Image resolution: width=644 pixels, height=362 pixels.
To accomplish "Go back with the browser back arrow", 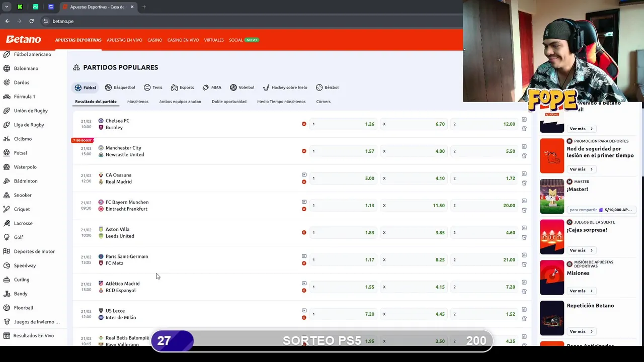I will tap(7, 21).
